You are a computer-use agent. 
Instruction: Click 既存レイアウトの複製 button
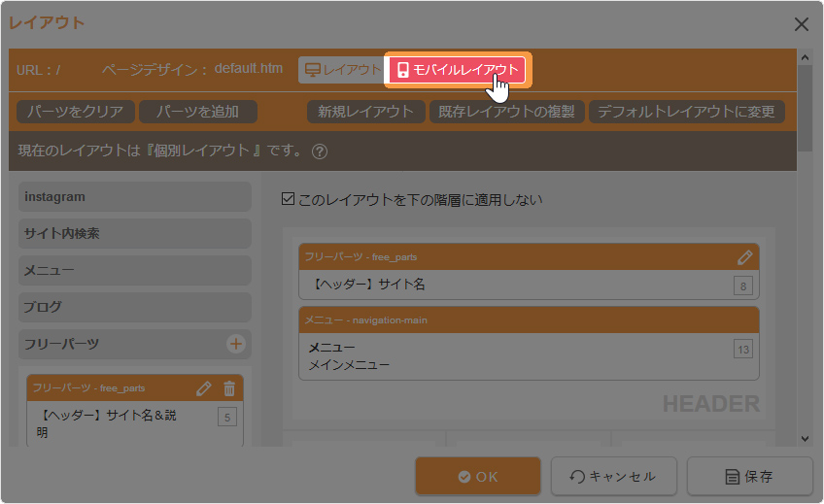[x=507, y=112]
